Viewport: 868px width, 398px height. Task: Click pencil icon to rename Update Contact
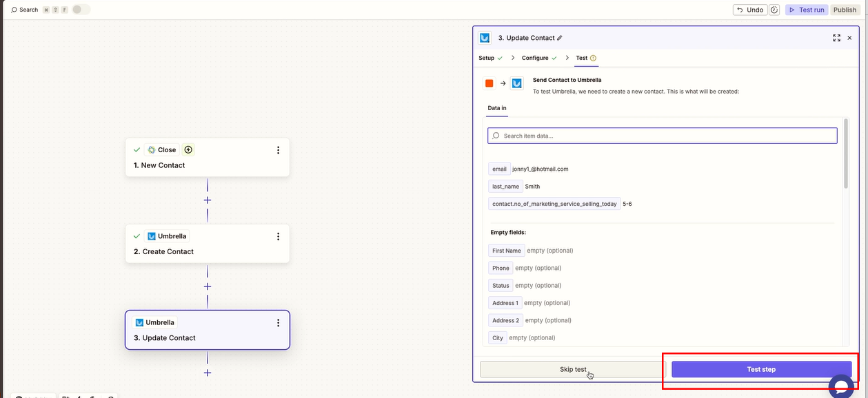coord(560,38)
